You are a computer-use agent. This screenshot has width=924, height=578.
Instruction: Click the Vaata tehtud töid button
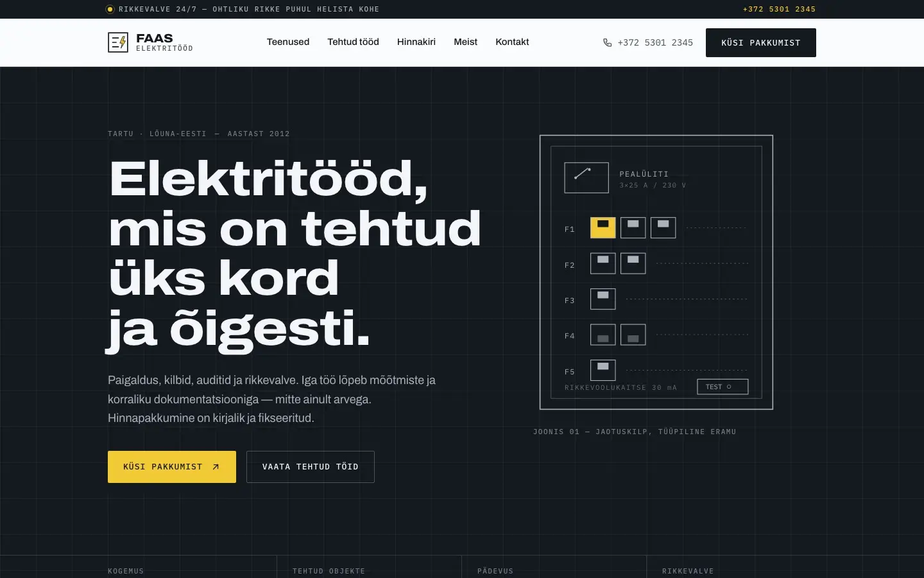click(x=311, y=467)
